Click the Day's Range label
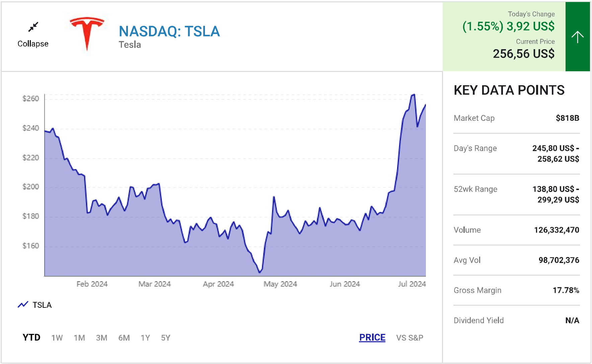Screen dimensions: 592x364 pos(475,148)
